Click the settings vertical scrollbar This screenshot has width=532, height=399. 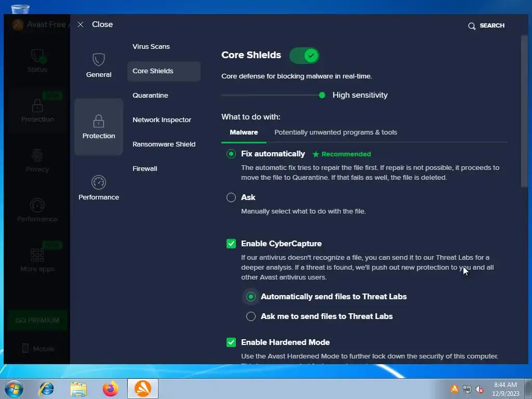[525, 111]
